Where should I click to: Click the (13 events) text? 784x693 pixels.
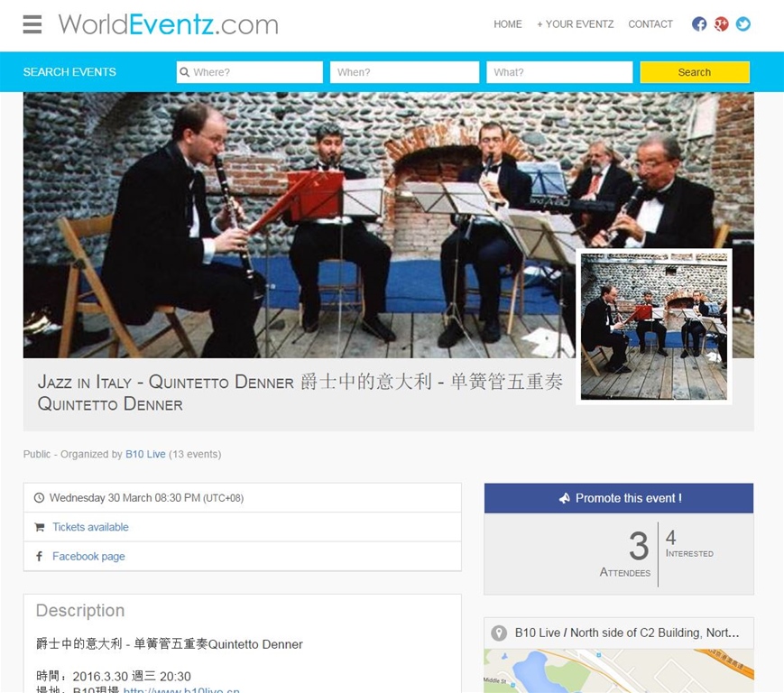195,454
